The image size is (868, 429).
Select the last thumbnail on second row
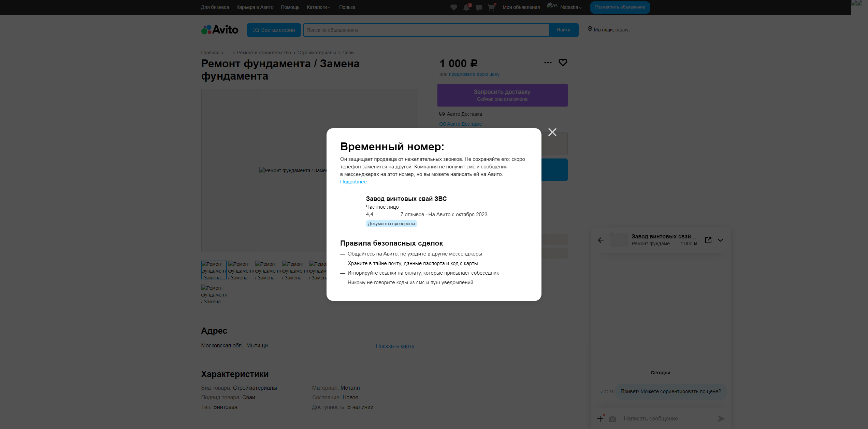point(214,294)
